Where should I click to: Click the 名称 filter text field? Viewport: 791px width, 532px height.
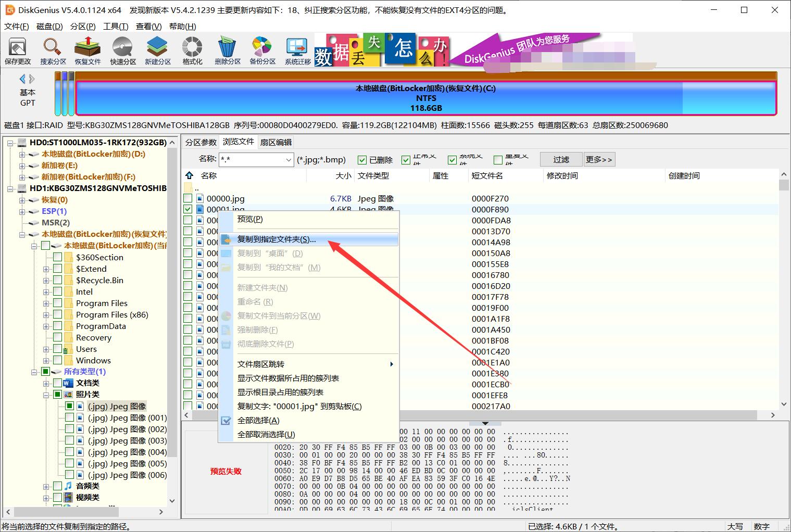coord(252,160)
